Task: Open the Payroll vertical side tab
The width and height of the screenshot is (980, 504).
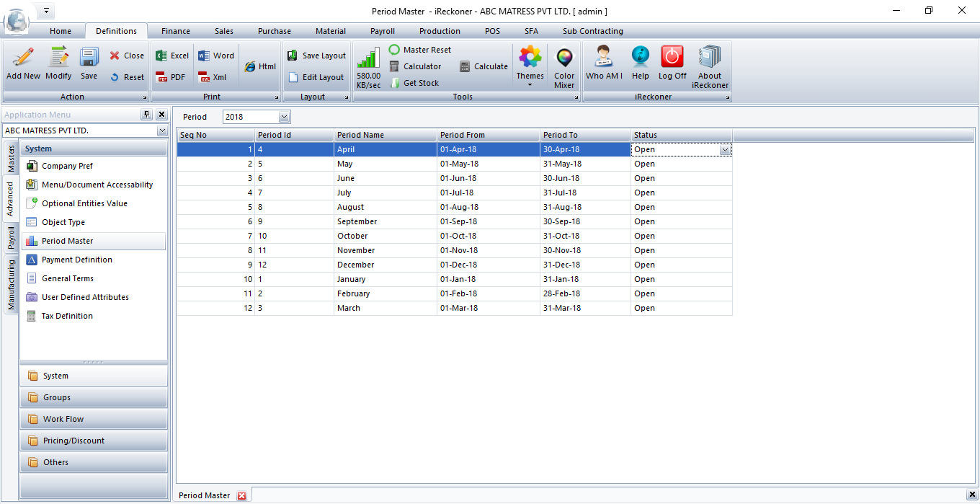Action: click(11, 237)
